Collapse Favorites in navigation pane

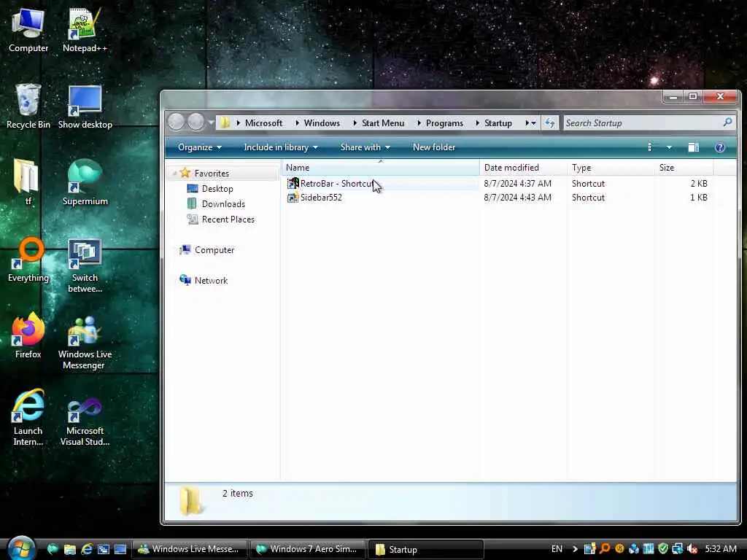pos(175,174)
